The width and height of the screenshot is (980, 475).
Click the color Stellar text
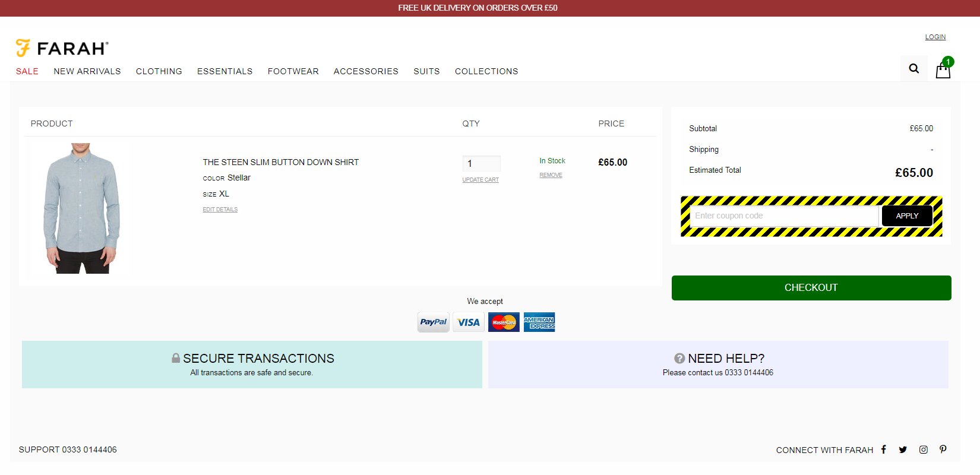click(227, 178)
